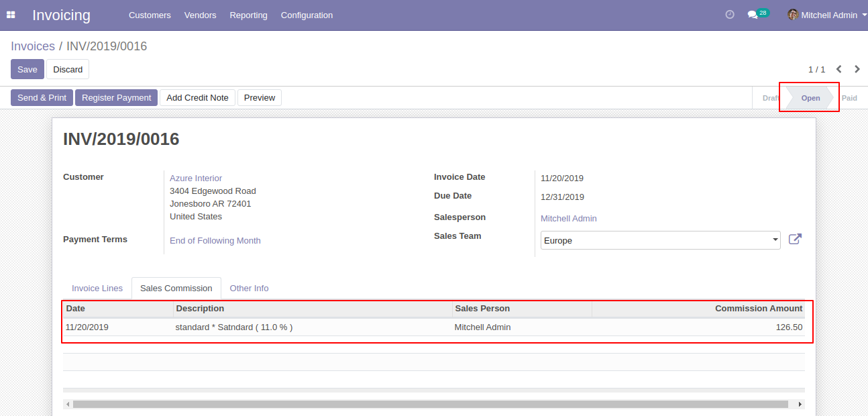Click the Paid status stage
The height and width of the screenshot is (416, 868).
(849, 98)
